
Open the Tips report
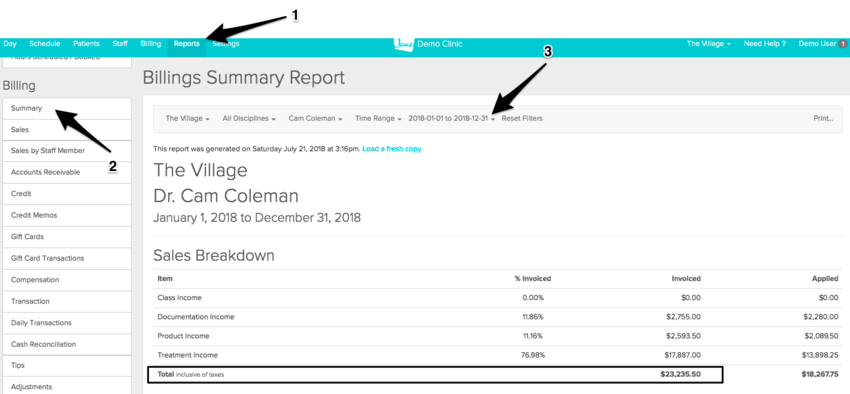[67, 366]
